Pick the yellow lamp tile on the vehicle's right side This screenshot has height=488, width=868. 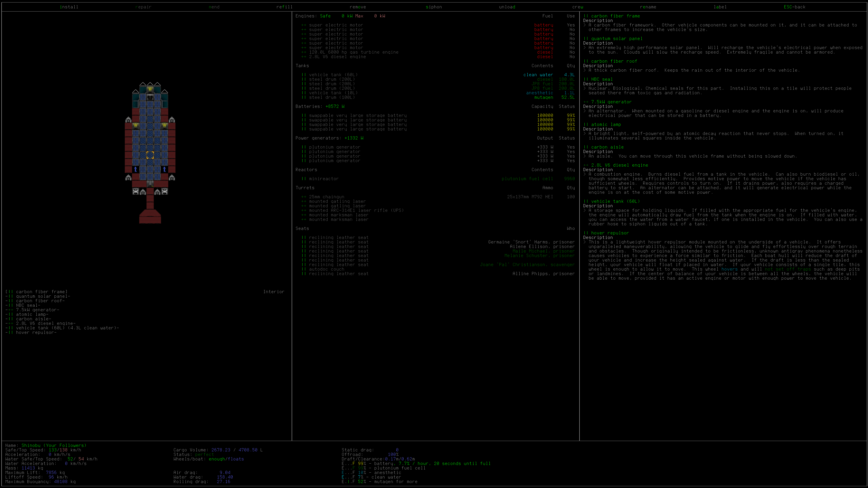164,126
